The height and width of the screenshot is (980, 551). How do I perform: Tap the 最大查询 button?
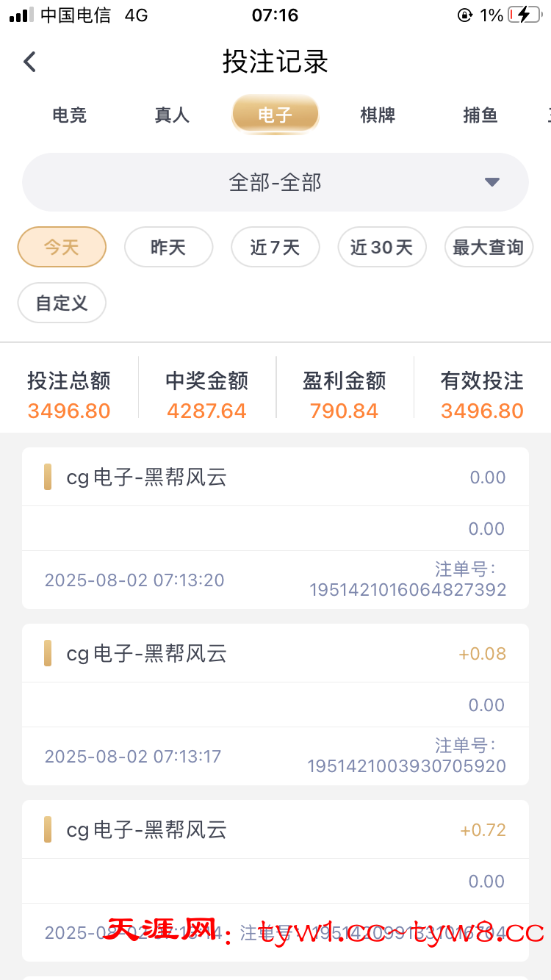(x=489, y=247)
